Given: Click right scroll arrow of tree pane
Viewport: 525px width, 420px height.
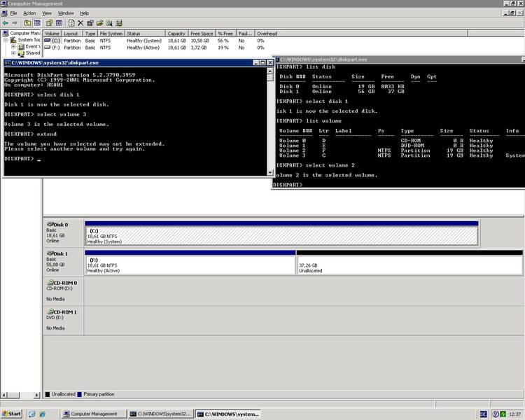Looking at the screenshot, I should pyautogui.click(x=37, y=395).
